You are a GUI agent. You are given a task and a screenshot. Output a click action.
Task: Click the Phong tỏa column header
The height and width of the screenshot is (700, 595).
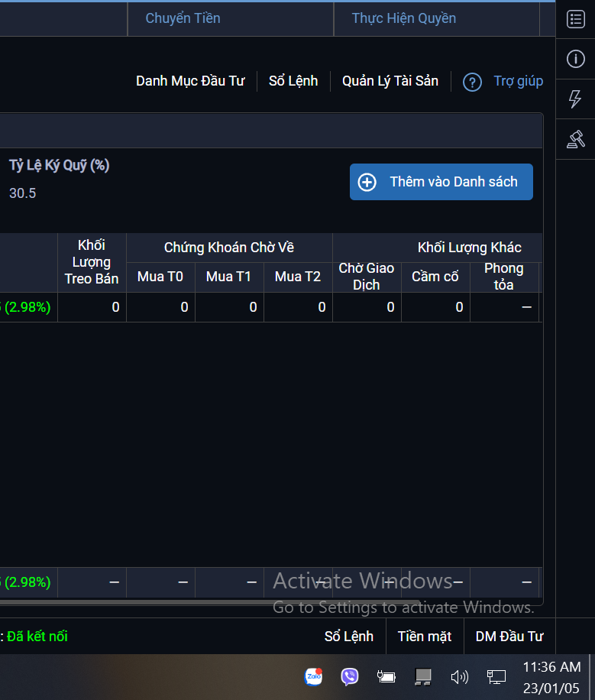[x=504, y=277]
